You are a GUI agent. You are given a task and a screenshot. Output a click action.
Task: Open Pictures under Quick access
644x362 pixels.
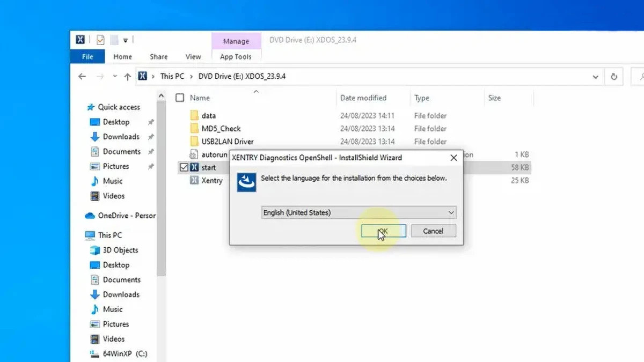115,166
